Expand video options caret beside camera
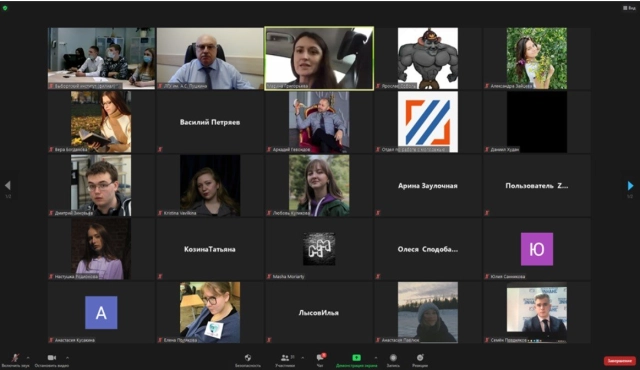Image resolution: width=640 pixels, height=370 pixels. pyautogui.click(x=67, y=357)
